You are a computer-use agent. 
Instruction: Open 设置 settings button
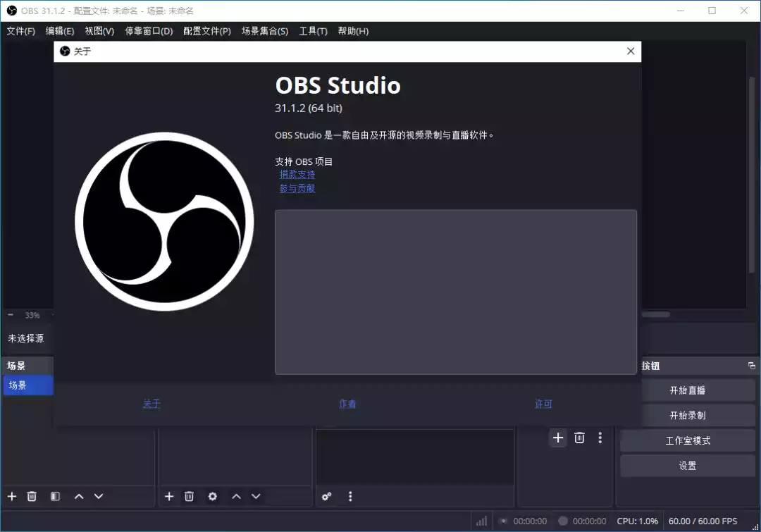[x=688, y=466]
